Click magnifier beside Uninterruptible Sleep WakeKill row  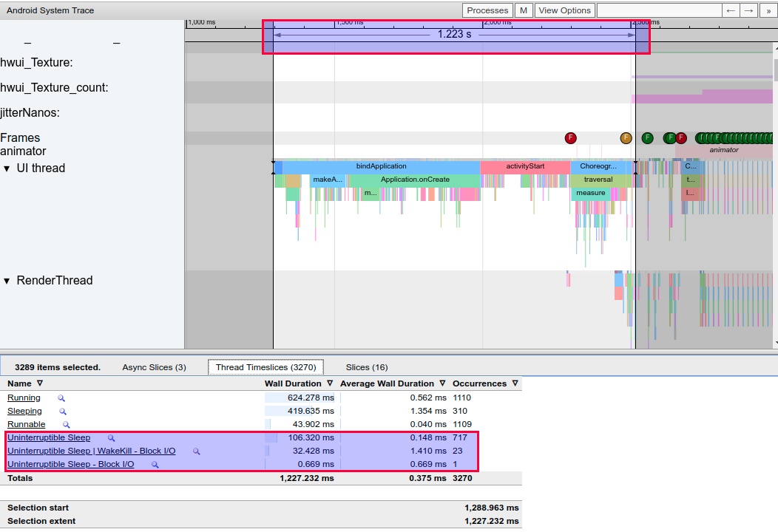point(197,451)
